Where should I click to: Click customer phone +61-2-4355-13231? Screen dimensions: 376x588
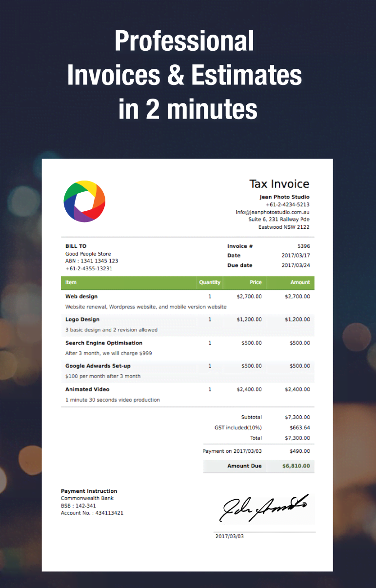[x=89, y=268]
